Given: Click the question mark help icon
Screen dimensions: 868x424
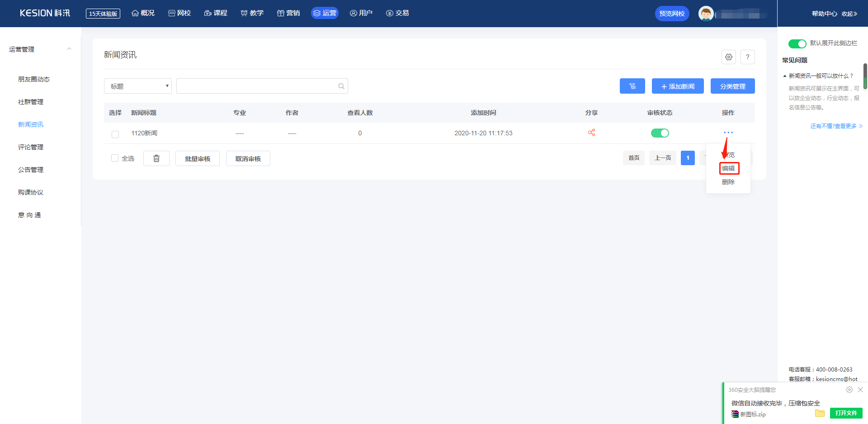Looking at the screenshot, I should [x=748, y=57].
